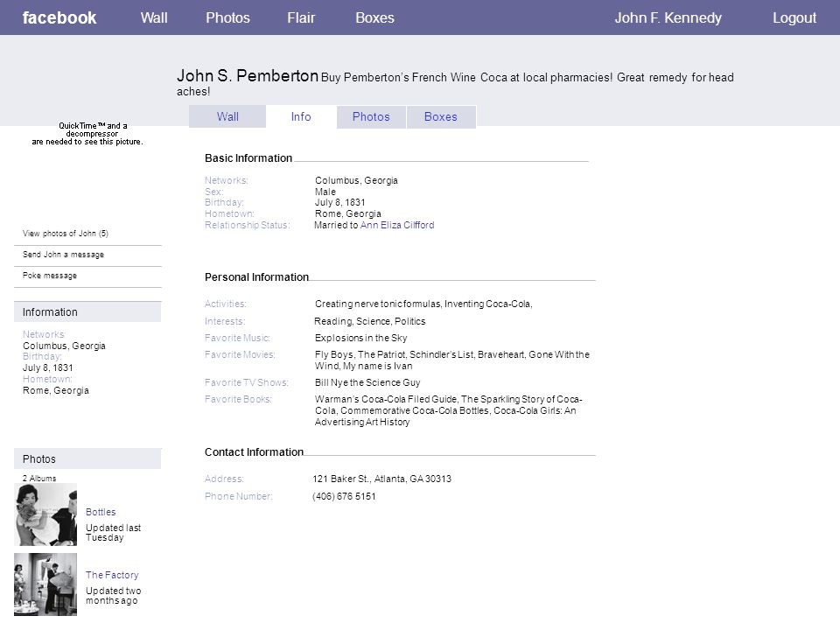This screenshot has width=840, height=630.
Task: Switch to the profile Wall tab
Action: [x=227, y=116]
